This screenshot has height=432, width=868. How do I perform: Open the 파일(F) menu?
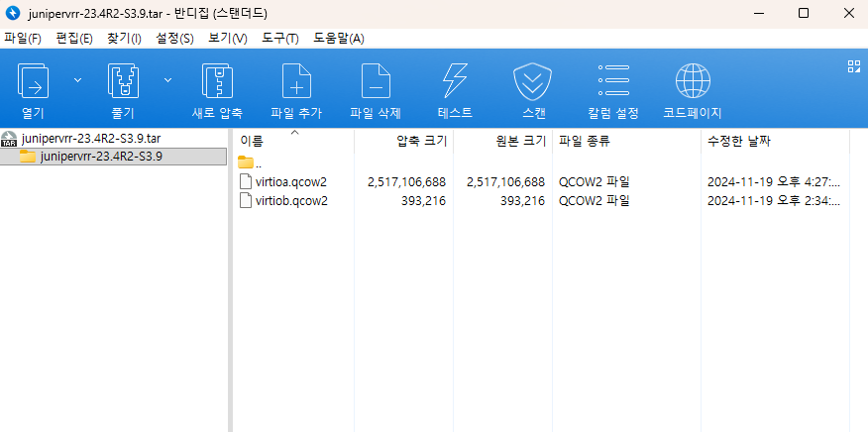pyautogui.click(x=23, y=39)
